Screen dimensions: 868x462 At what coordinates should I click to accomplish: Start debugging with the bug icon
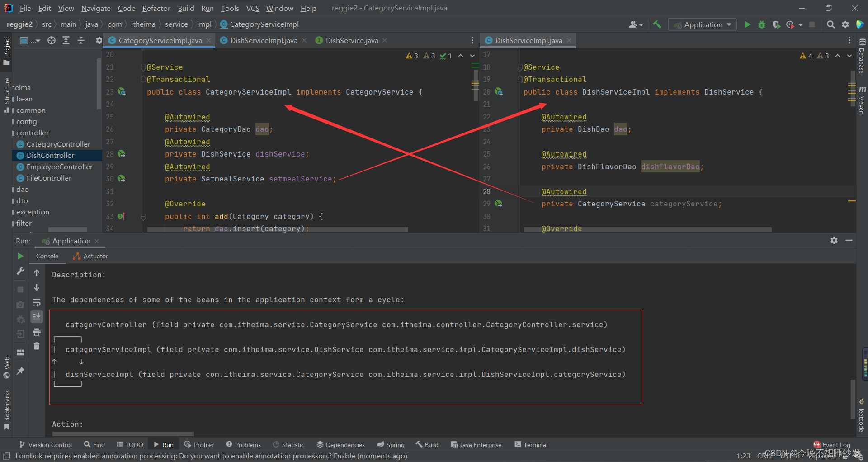(x=762, y=24)
